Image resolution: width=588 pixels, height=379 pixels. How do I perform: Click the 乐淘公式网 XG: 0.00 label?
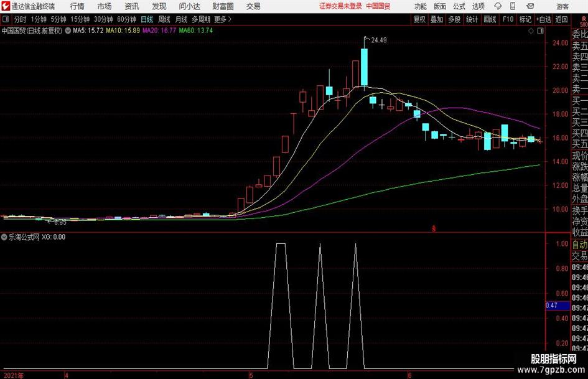[x=37, y=237]
